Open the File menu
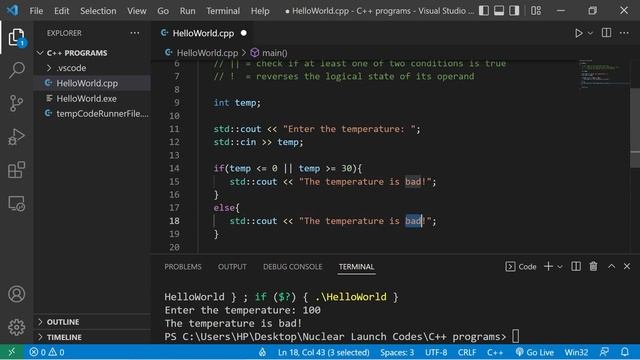Image resolution: width=640 pixels, height=360 pixels. (36, 11)
